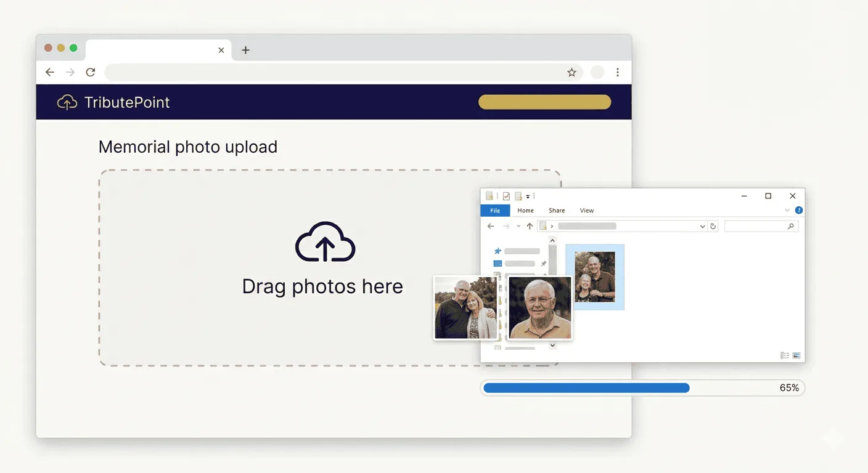Bookmark this page using the star icon
The width and height of the screenshot is (868, 473).
coord(571,72)
